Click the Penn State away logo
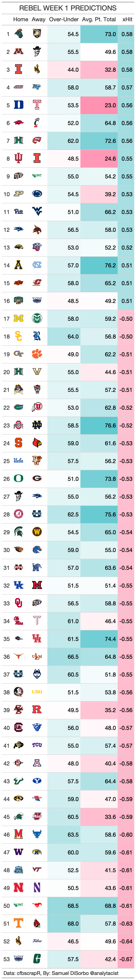136x980 pixels. click(x=37, y=194)
